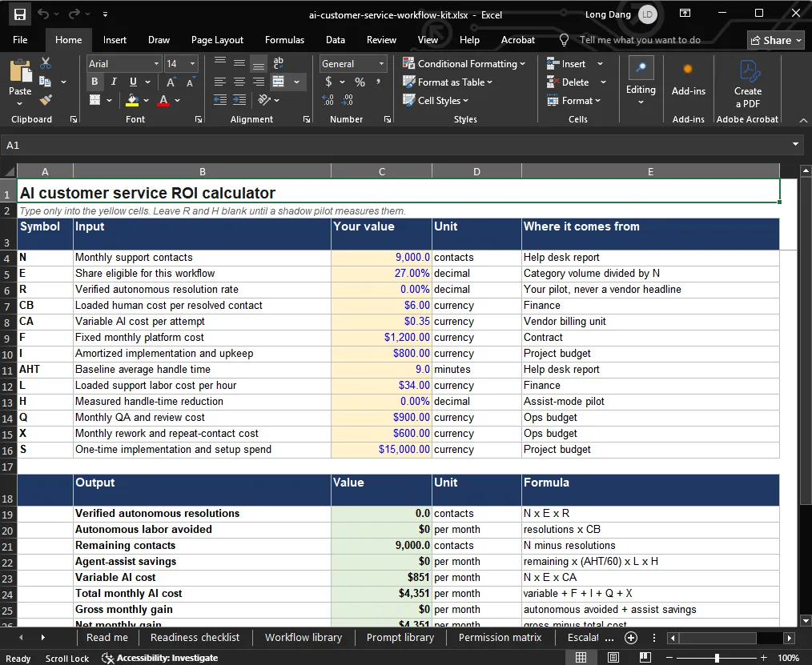
Task: Click the Paste clipboard icon
Action: pos(21,71)
